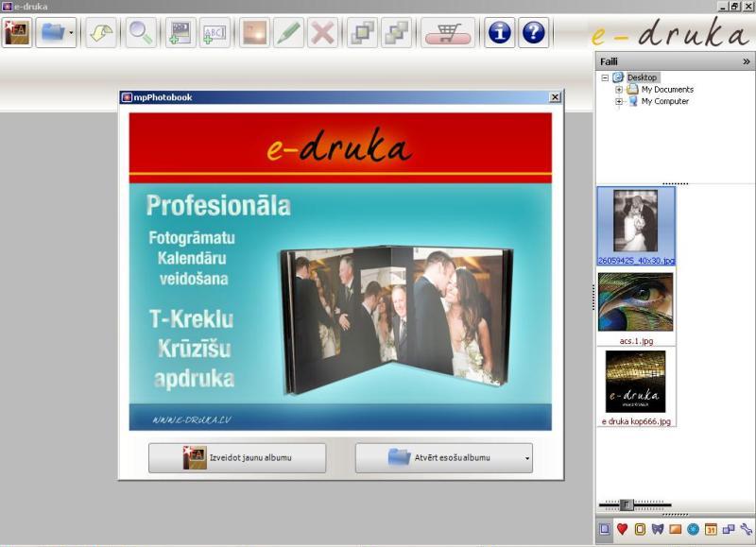Click the open folder toolbar icon
Screen dimensions: 756x547
click(x=52, y=32)
